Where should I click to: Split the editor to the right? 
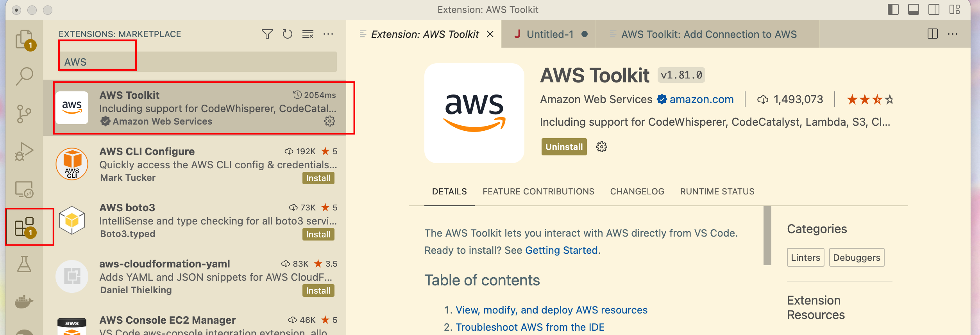pos(933,34)
